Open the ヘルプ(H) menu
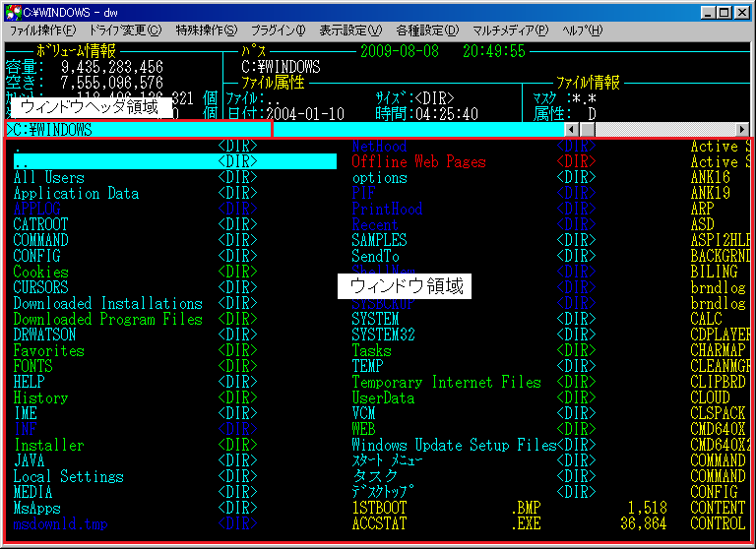 (582, 30)
